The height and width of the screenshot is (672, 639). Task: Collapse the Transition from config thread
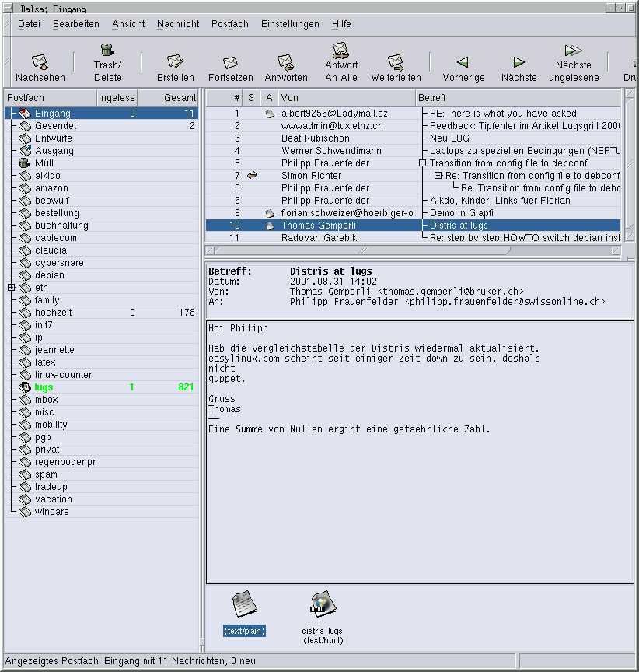tap(423, 163)
